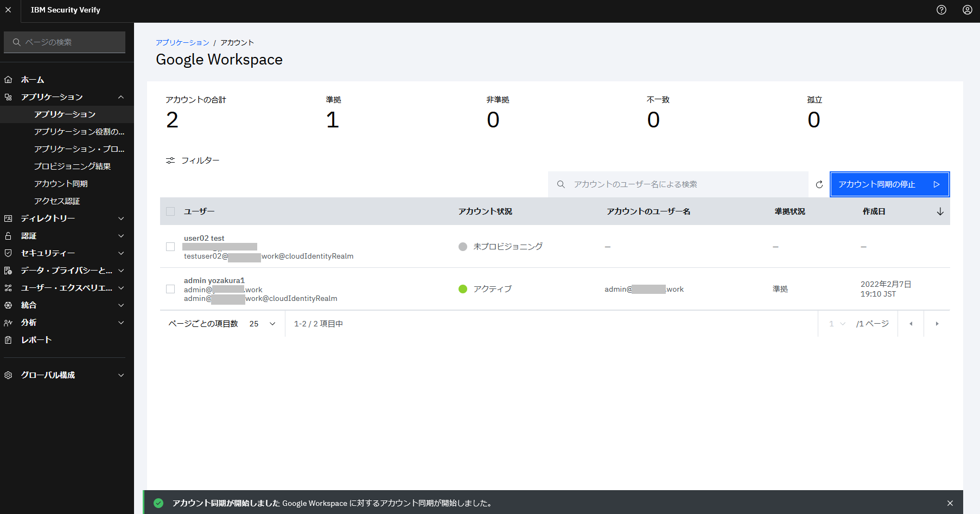980x514 pixels.
Task: Open アクセス認証 submenu item
Action: pos(67,201)
